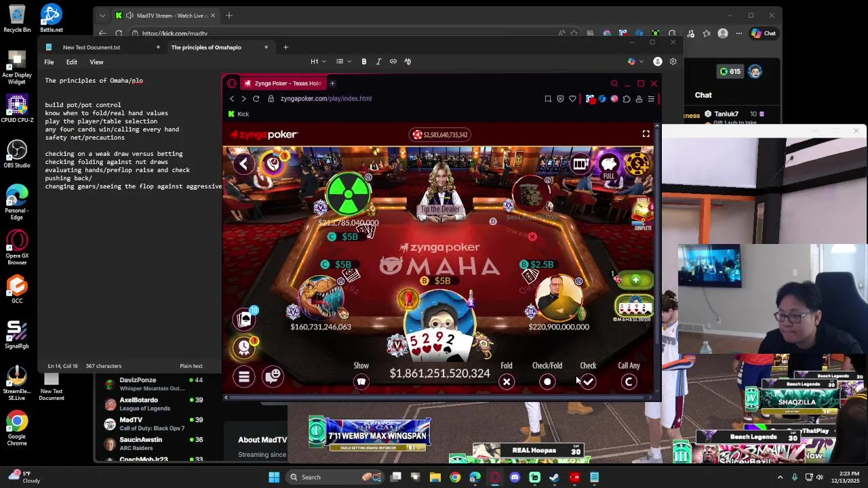Expand Edge tab actions chevron
Image resolution: width=868 pixels, height=488 pixels.
102,16
